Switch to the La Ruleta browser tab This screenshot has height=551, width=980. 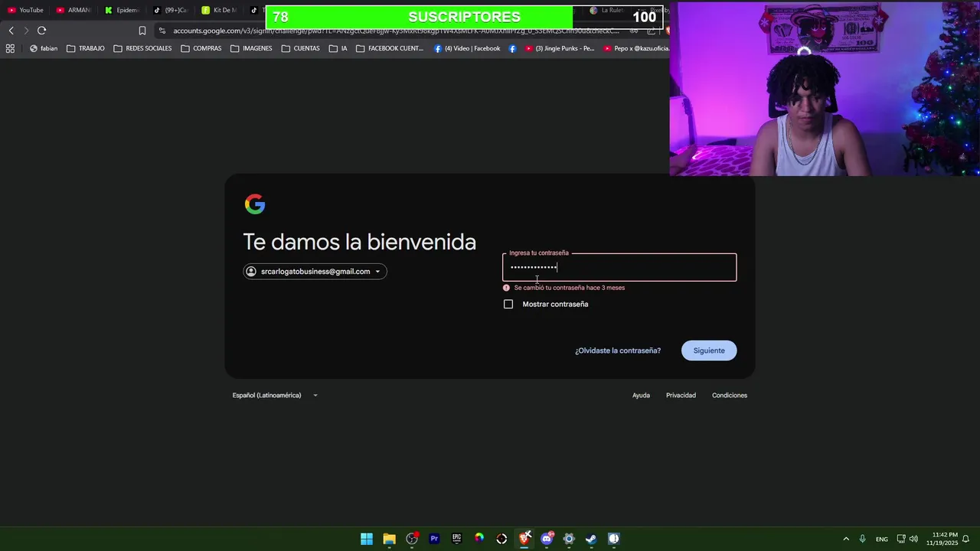pyautogui.click(x=609, y=10)
